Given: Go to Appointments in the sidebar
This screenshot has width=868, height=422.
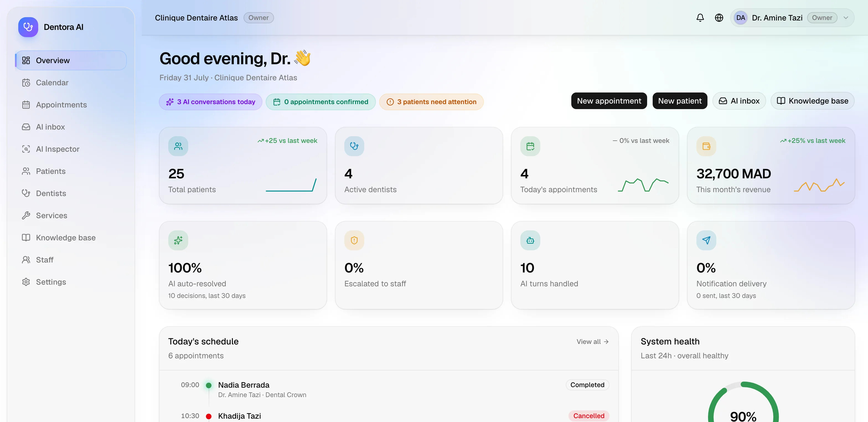Looking at the screenshot, I should [x=71, y=105].
